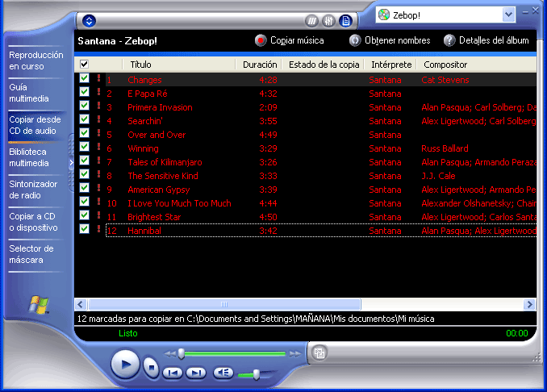This screenshot has width=547, height=392.
Task: Click the horizontal scrollbar thumb
Action: tap(224, 304)
